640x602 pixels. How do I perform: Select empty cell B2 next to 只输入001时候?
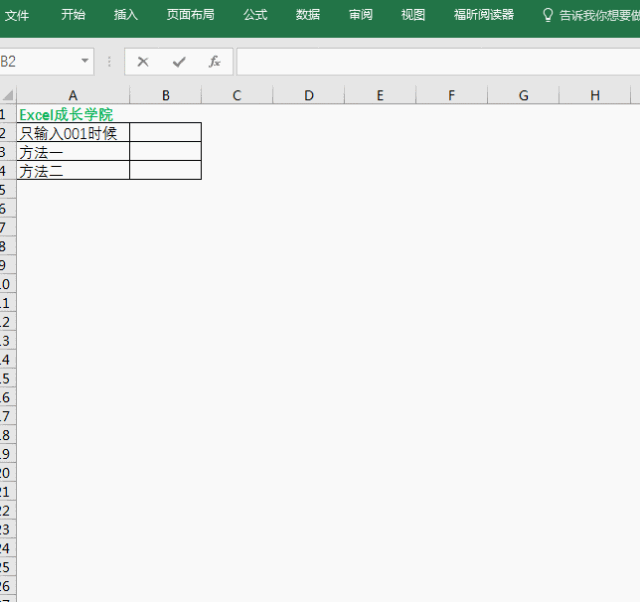(x=165, y=132)
